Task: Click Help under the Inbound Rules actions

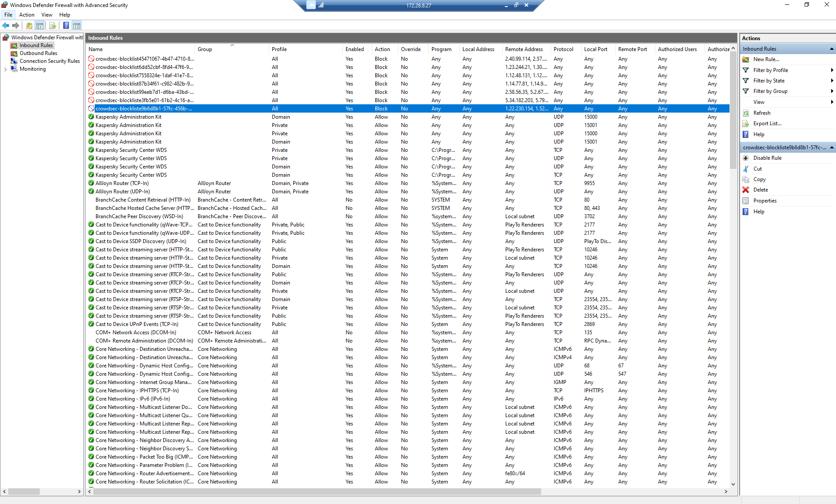Action: point(759,134)
